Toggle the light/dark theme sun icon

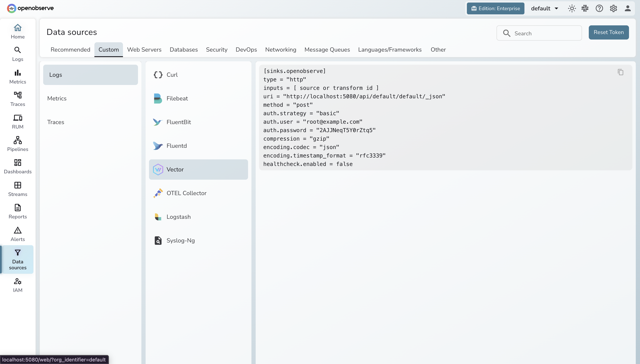pyautogui.click(x=572, y=8)
